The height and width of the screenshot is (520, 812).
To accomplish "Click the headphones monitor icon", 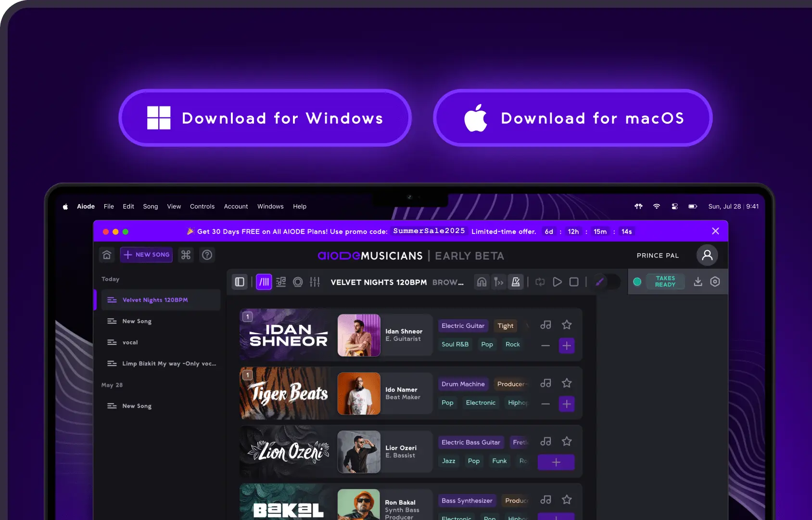I will click(x=482, y=282).
